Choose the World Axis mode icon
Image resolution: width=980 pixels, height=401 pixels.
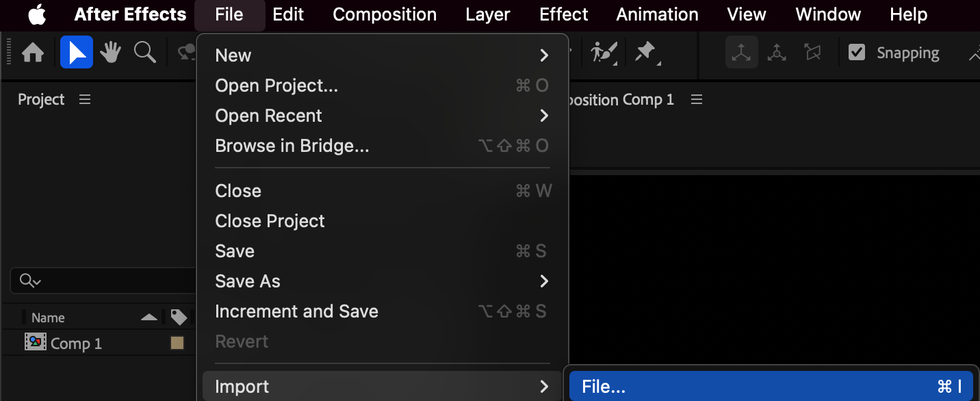point(777,53)
